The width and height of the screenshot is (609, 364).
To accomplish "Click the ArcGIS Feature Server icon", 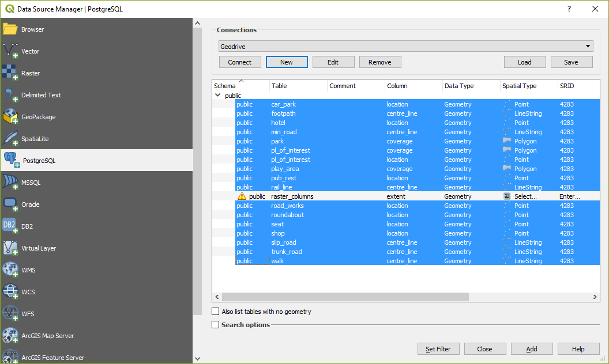I will tap(10, 357).
